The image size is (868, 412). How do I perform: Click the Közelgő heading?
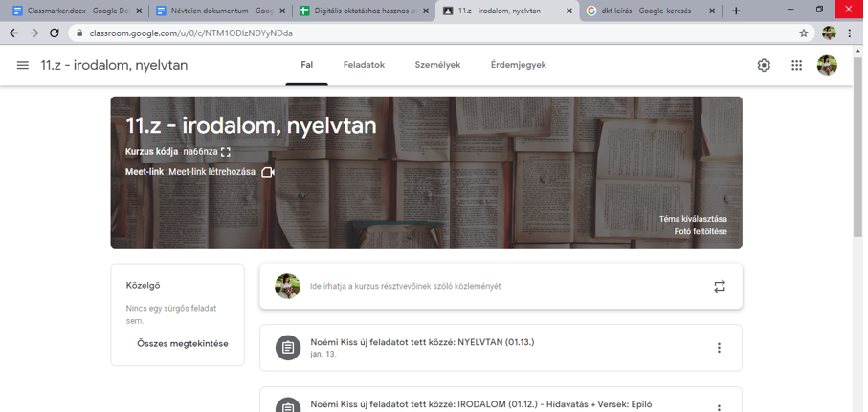[x=144, y=286]
